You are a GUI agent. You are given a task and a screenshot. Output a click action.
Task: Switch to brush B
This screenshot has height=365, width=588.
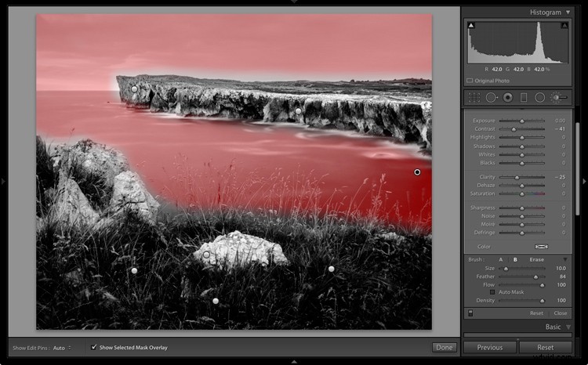[x=515, y=259]
